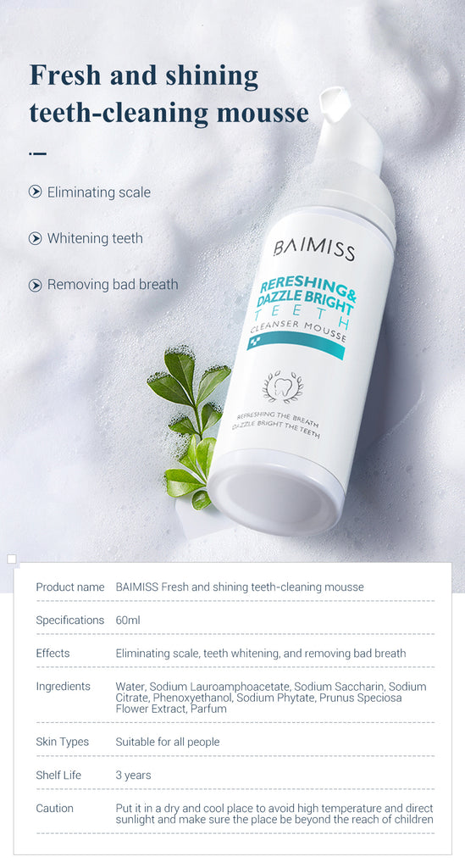The width and height of the screenshot is (465, 868).
Task: Click the arrow icon beside Whitening teeth
Action: pos(36,238)
